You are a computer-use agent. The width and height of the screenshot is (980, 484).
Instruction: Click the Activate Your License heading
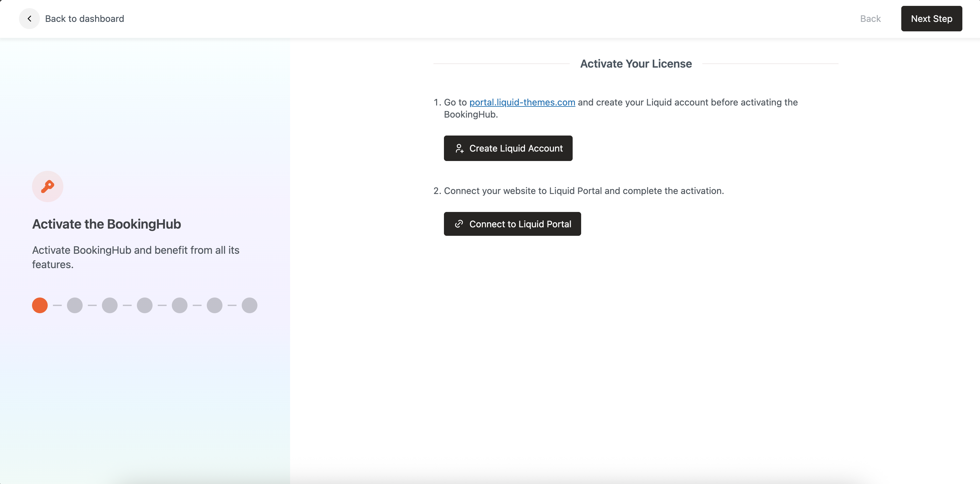(636, 63)
